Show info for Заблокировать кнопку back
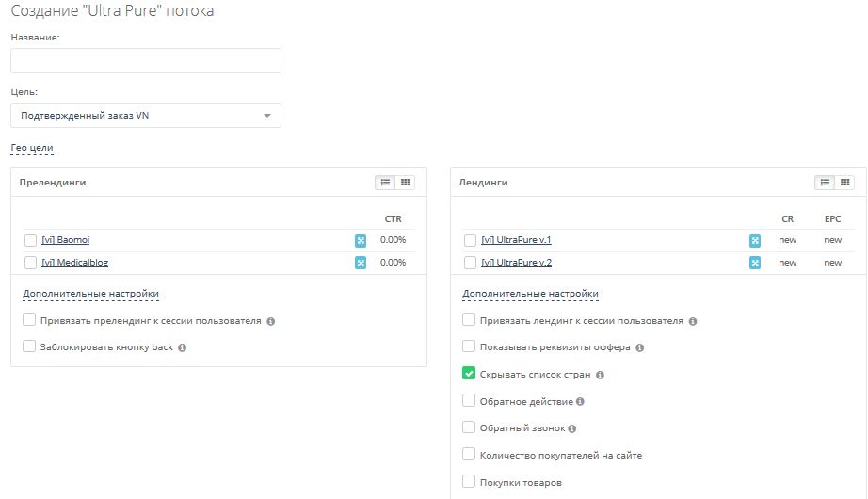This screenshot has width=868, height=499. [182, 347]
